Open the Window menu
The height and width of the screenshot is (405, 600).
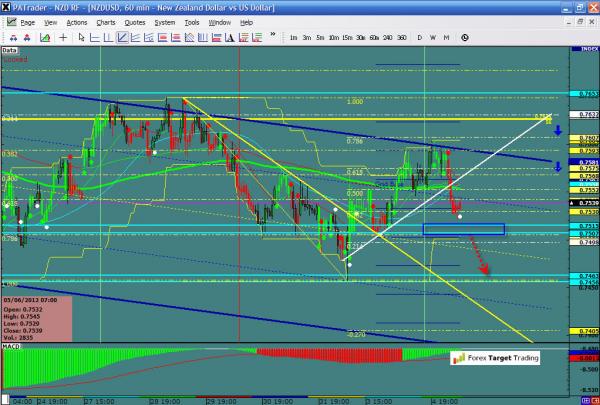[x=220, y=23]
